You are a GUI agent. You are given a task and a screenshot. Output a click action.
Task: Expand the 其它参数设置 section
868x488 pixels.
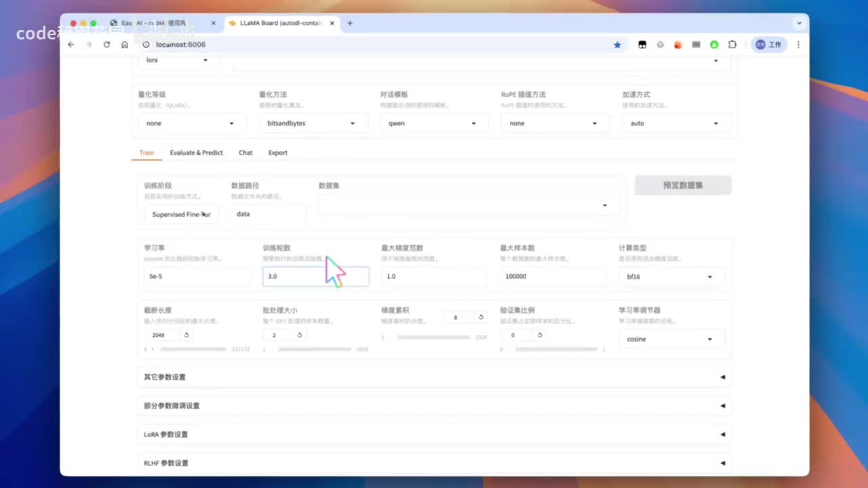pos(434,377)
